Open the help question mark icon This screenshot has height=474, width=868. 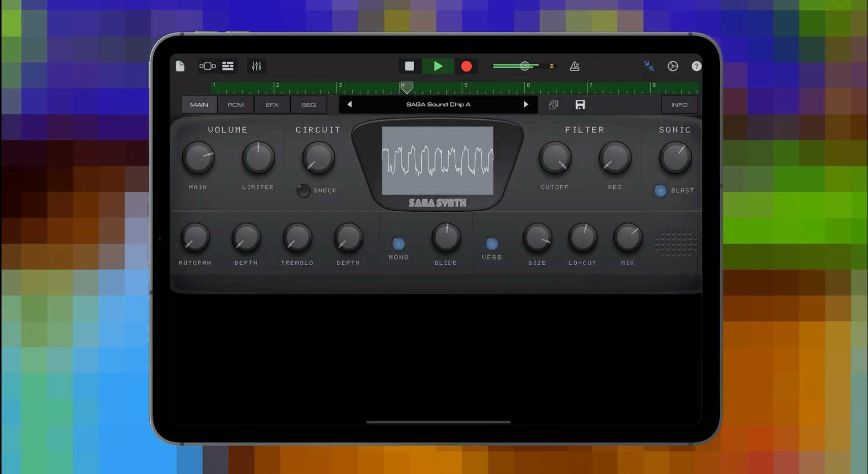tap(696, 66)
